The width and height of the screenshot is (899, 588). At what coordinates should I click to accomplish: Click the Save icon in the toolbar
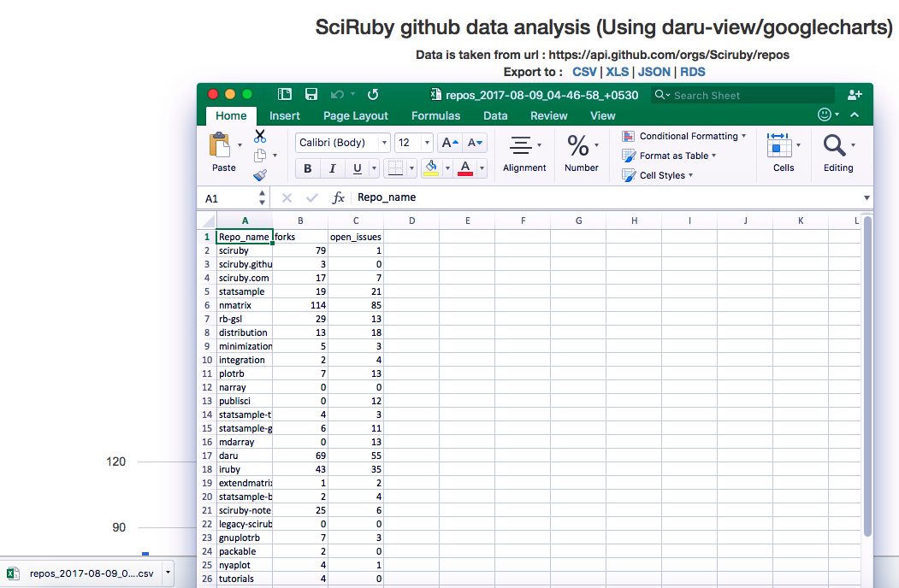(311, 94)
